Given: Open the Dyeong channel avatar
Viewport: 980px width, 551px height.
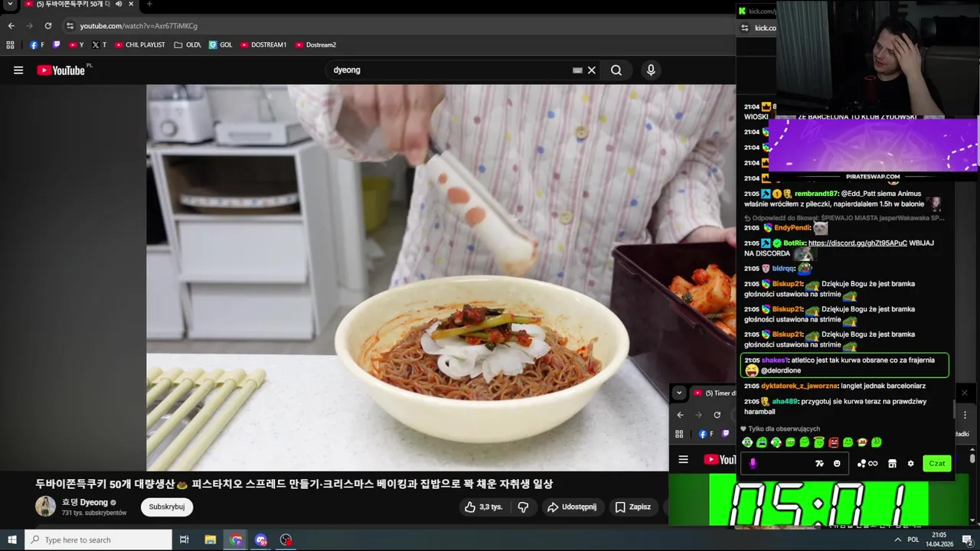Looking at the screenshot, I should [45, 506].
